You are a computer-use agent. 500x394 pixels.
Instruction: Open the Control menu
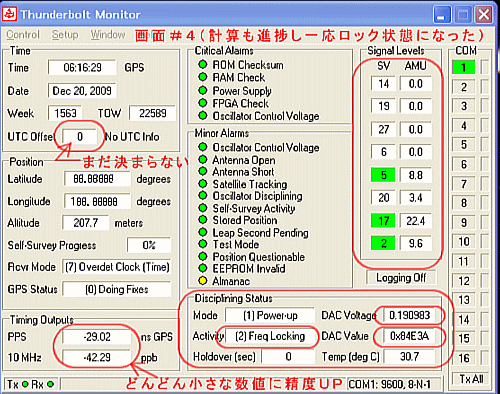[x=23, y=34]
